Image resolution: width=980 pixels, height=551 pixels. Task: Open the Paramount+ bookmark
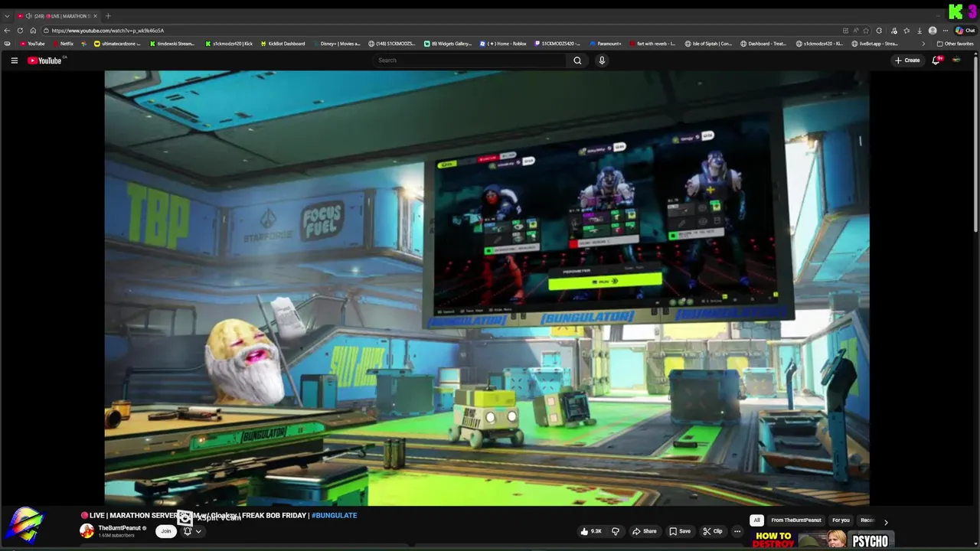pyautogui.click(x=606, y=44)
